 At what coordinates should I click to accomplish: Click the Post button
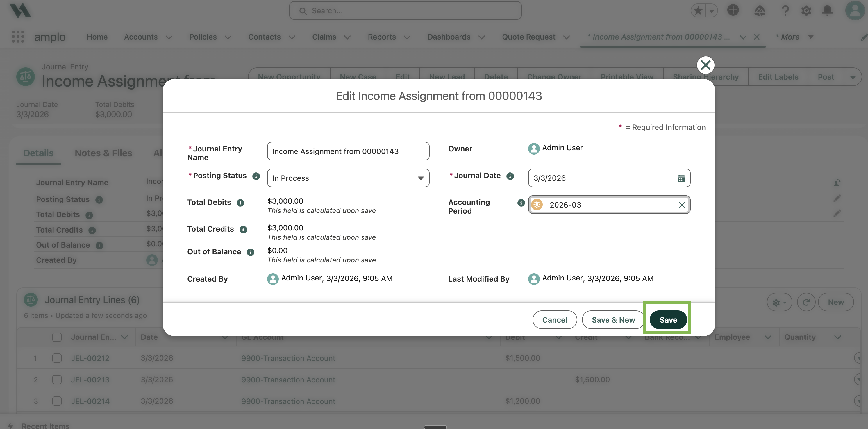click(x=826, y=77)
